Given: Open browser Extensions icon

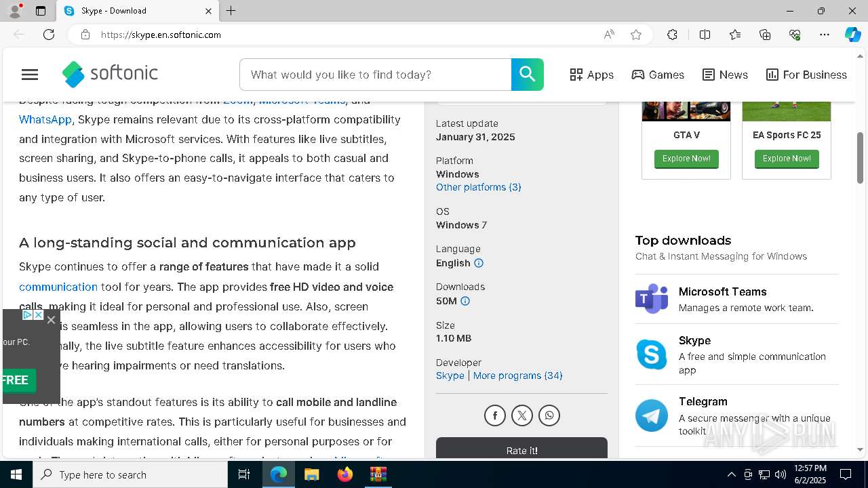Looking at the screenshot, I should [672, 35].
